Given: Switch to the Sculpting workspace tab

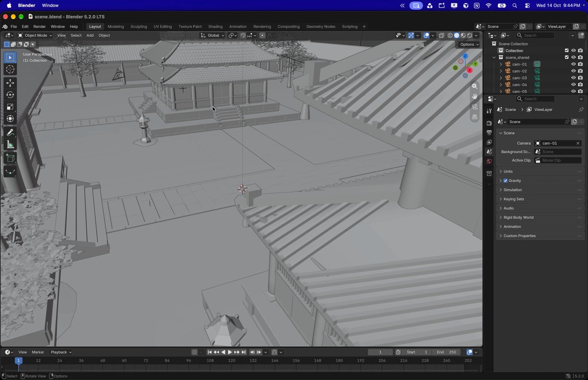Looking at the screenshot, I should 139,26.
